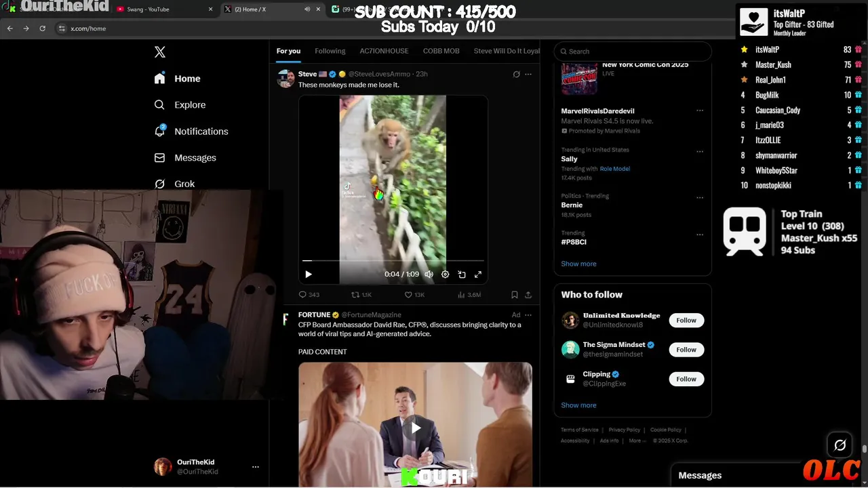Reply to Steve's post (343 comments)
This screenshot has height=488, width=868.
[x=309, y=295]
